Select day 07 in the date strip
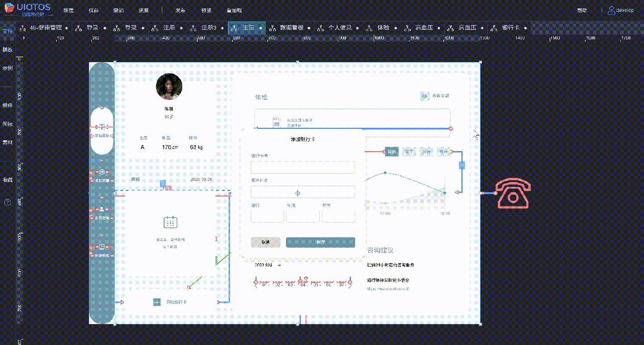644x345 pixels. [341, 285]
